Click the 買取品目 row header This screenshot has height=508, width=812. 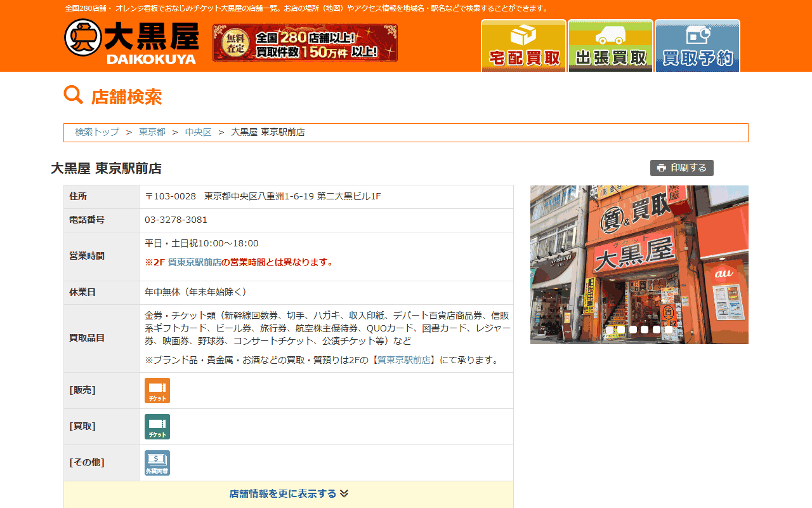(x=101, y=338)
